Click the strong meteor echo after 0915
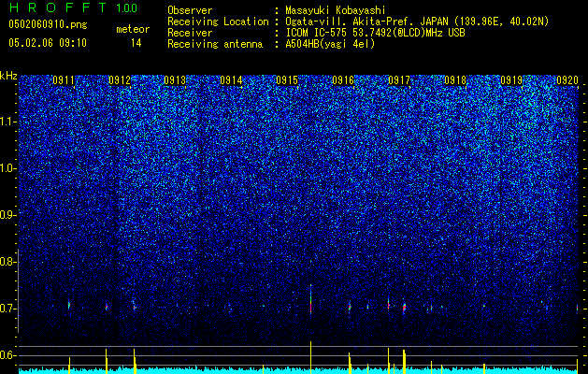This screenshot has height=374, width=588. tap(311, 300)
